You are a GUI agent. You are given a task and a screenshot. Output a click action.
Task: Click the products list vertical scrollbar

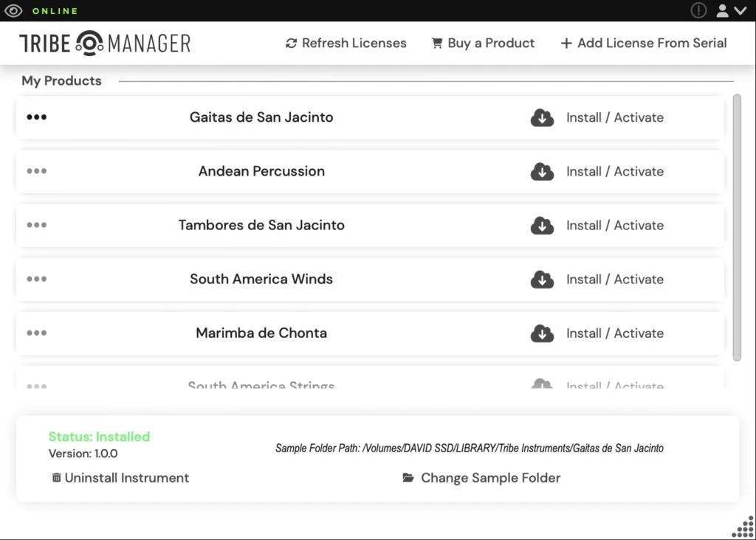[x=736, y=227]
